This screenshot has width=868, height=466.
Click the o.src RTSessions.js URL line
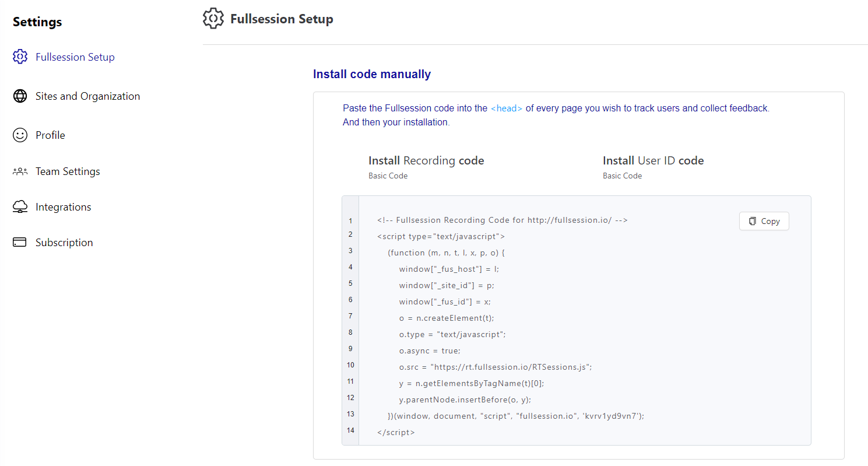tap(496, 367)
